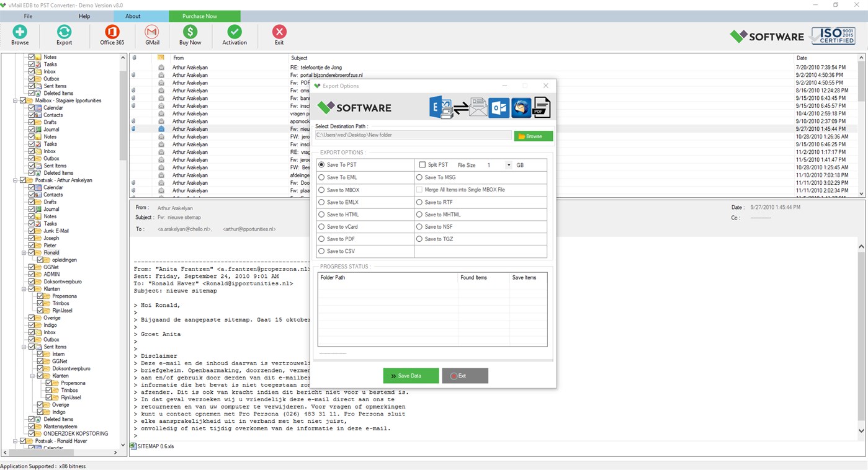Click the GMail toolbar icon

pos(151,34)
